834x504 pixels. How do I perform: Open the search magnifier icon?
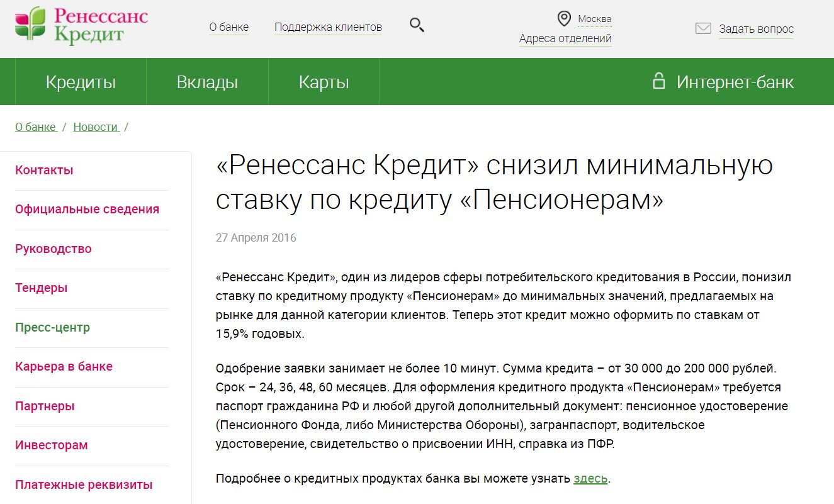(x=417, y=25)
